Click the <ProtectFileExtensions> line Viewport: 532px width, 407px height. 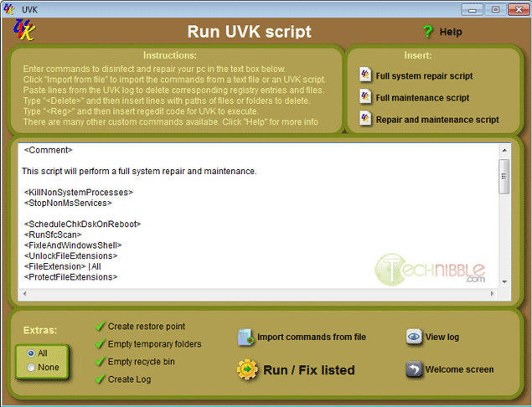[x=70, y=277]
